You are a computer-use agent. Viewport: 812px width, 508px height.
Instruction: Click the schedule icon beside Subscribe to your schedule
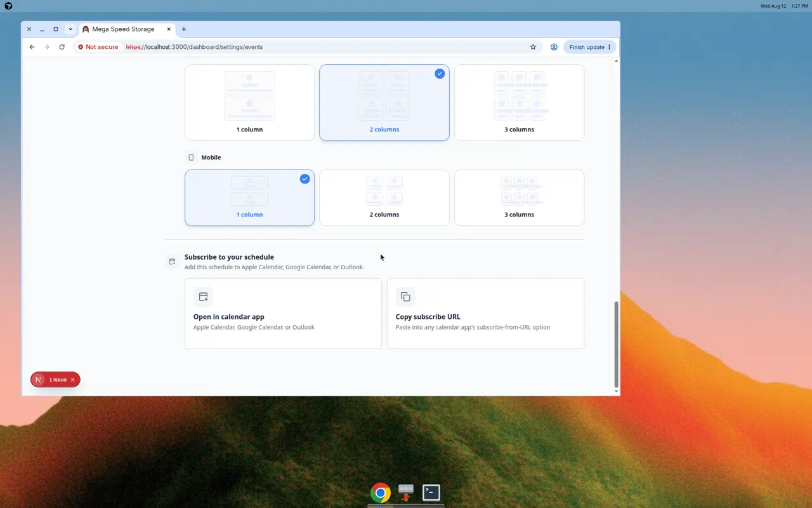click(x=172, y=262)
